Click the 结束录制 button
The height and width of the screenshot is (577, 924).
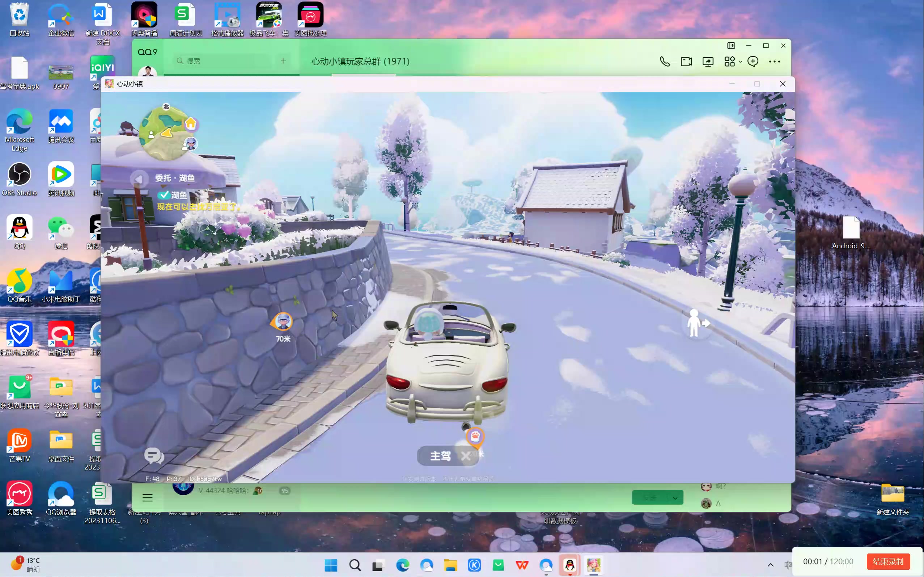888,561
